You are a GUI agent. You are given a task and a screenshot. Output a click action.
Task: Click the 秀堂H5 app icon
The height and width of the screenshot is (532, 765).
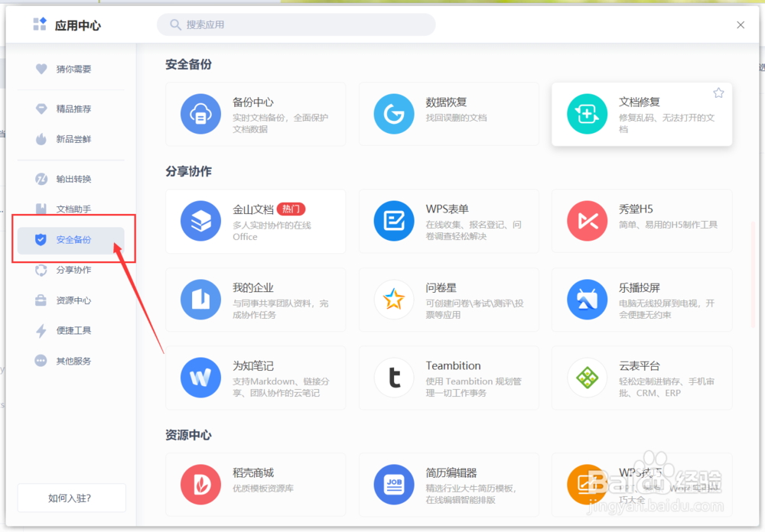[587, 221]
